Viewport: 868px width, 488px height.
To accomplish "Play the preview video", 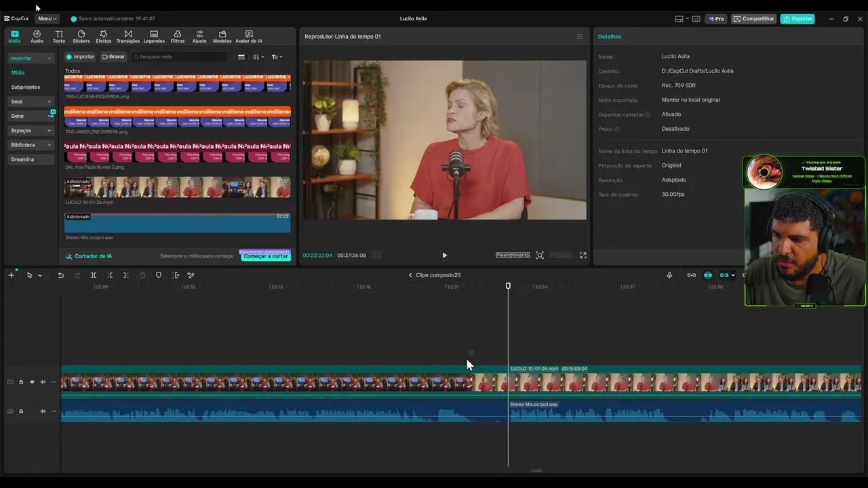I will pyautogui.click(x=444, y=256).
